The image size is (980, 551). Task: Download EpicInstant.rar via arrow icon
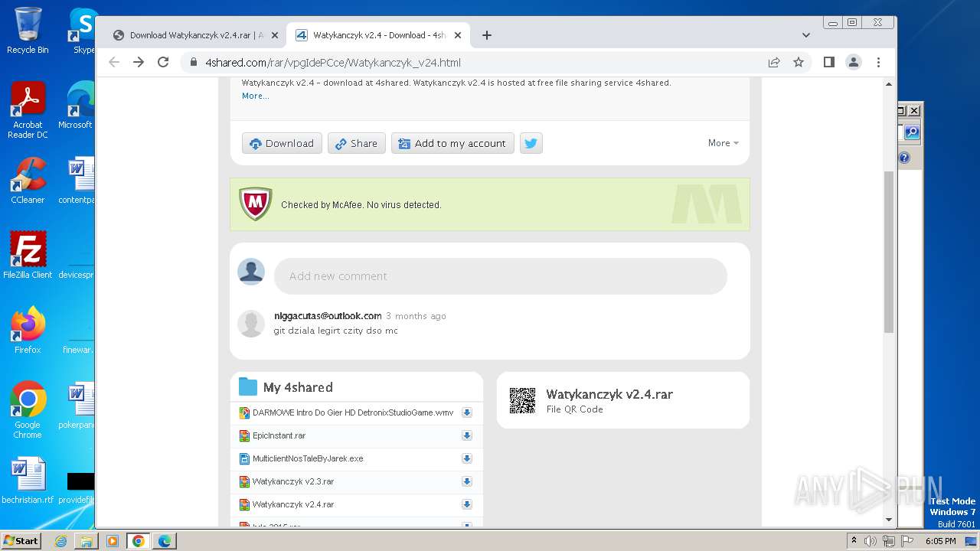[x=466, y=435]
